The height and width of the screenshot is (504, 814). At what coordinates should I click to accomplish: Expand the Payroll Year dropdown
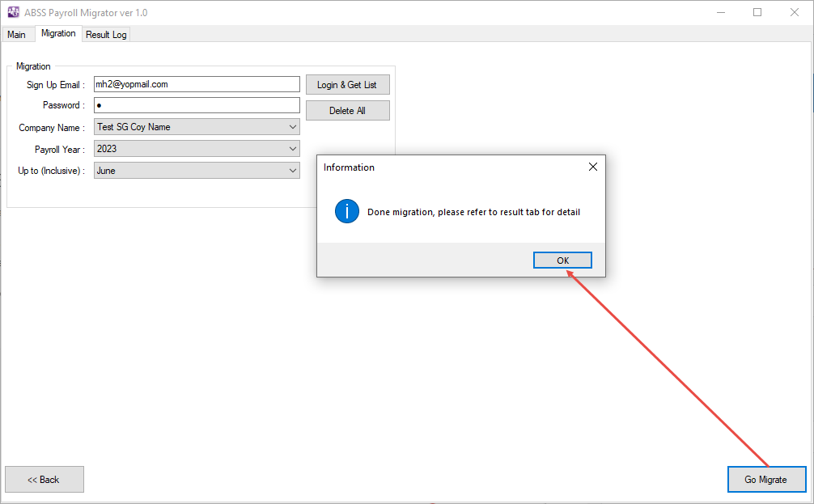point(197,149)
